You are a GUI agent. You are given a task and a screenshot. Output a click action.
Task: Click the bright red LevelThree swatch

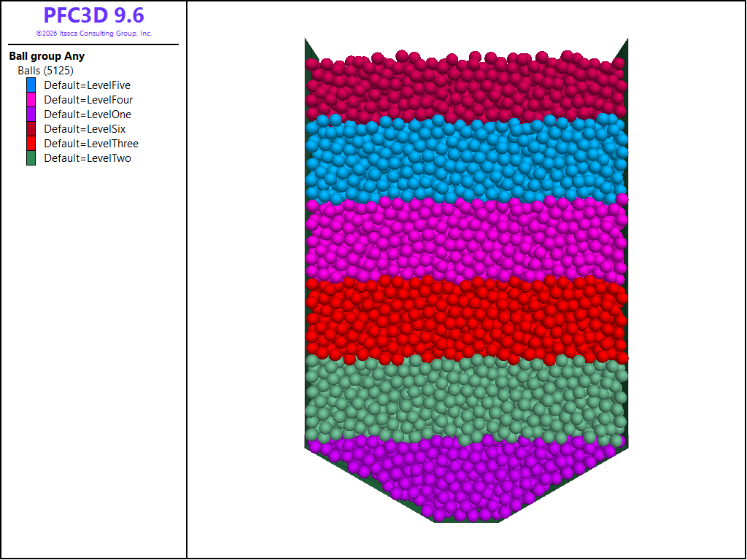[31, 144]
